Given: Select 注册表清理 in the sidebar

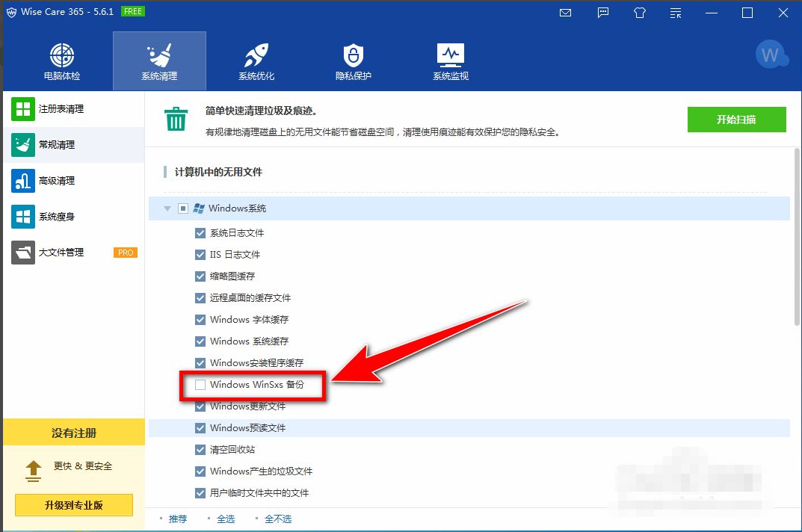Looking at the screenshot, I should coord(61,109).
